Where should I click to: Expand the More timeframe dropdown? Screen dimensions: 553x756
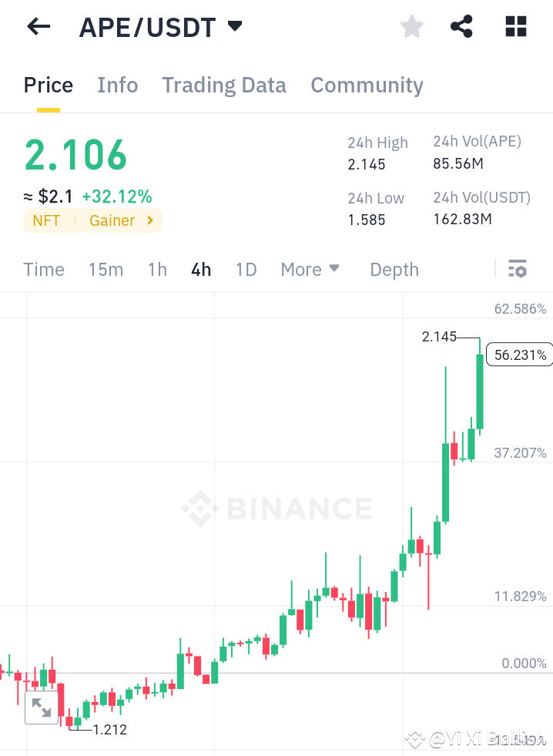pos(310,269)
